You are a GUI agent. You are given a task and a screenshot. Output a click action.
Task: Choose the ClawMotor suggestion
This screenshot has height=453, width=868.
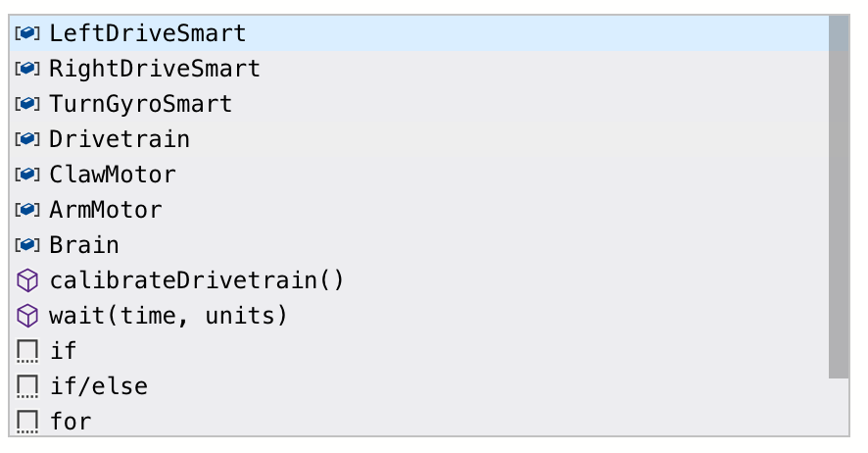click(113, 175)
